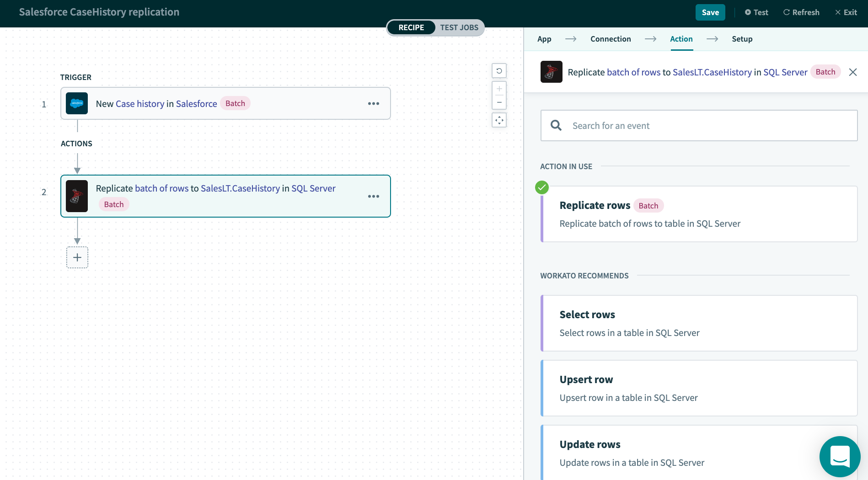Click the Batch badge beside Replicate rows title
This screenshot has width=868, height=480.
pyautogui.click(x=648, y=206)
